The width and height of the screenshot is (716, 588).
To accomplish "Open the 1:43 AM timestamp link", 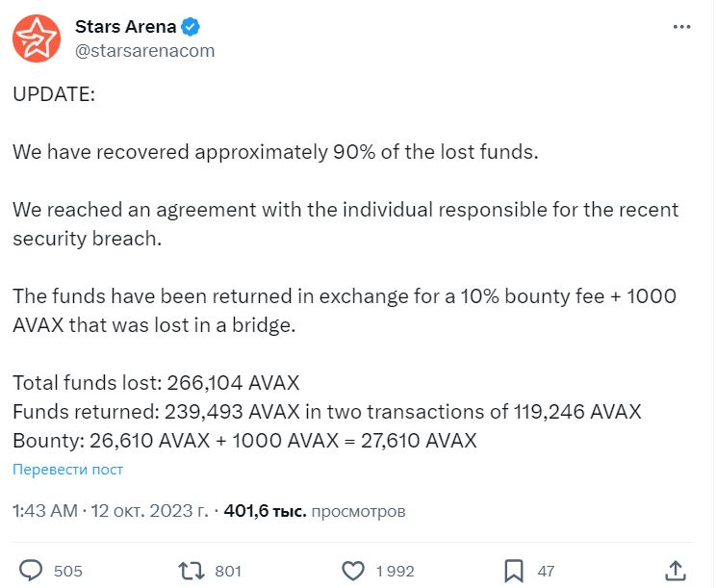I will pyautogui.click(x=44, y=511).
